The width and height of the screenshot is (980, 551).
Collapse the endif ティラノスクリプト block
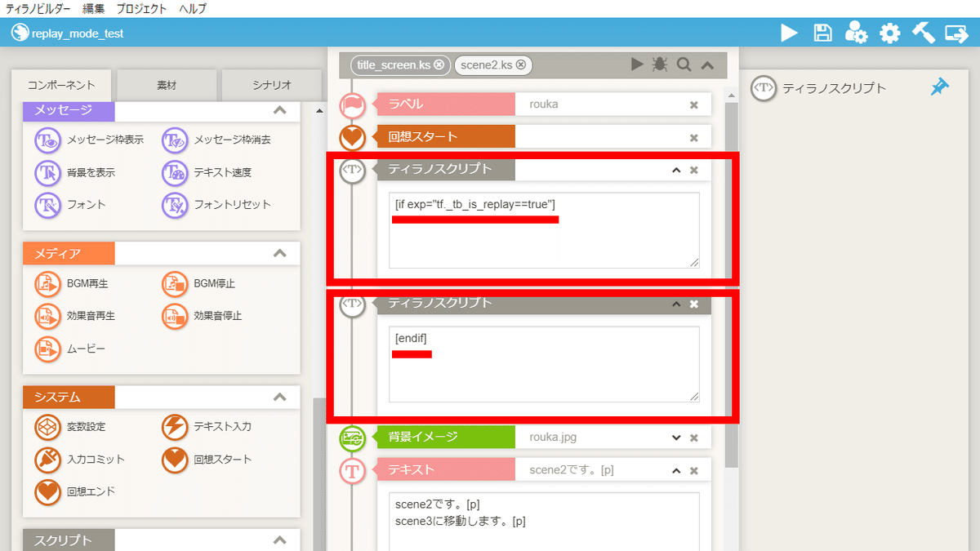675,304
